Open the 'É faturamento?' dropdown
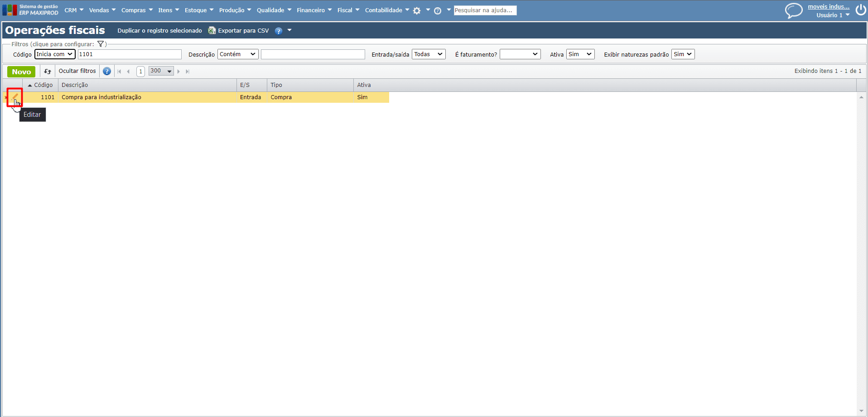Screen dimensions: 868x417 pyautogui.click(x=520, y=54)
